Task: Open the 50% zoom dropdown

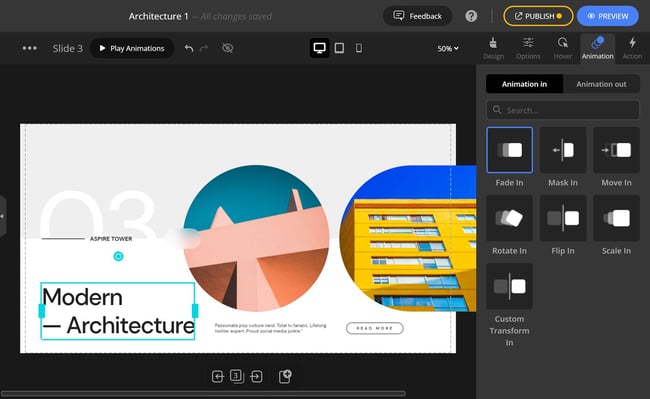Action: 448,48
